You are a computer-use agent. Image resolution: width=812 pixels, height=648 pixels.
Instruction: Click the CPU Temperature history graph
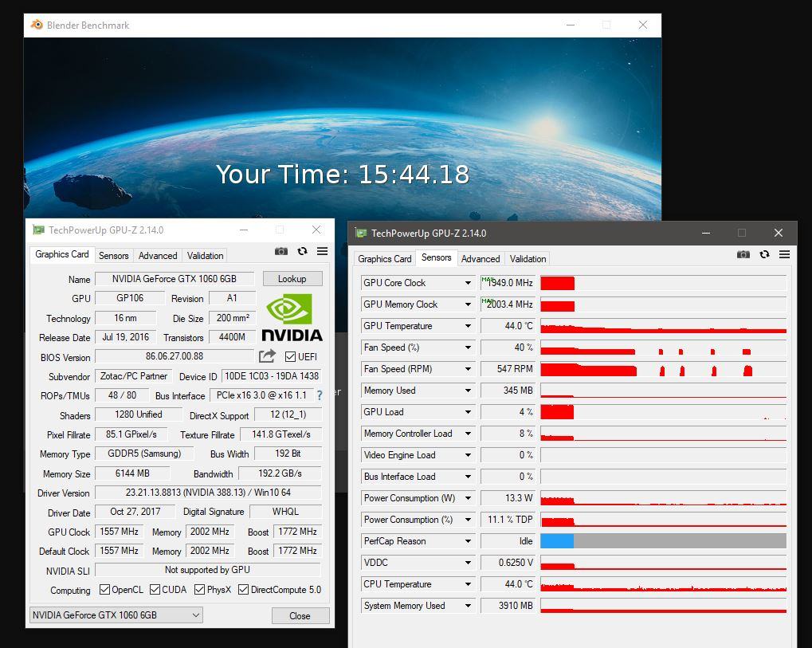[x=663, y=584]
